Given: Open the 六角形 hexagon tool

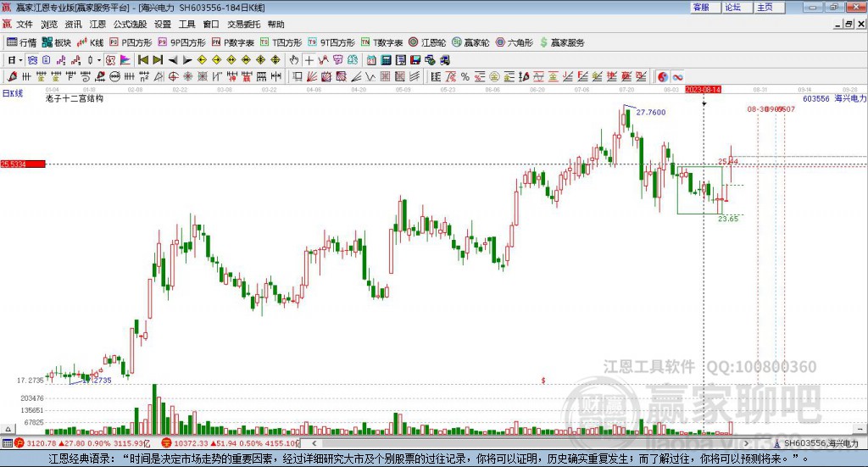Looking at the screenshot, I should click(x=515, y=42).
